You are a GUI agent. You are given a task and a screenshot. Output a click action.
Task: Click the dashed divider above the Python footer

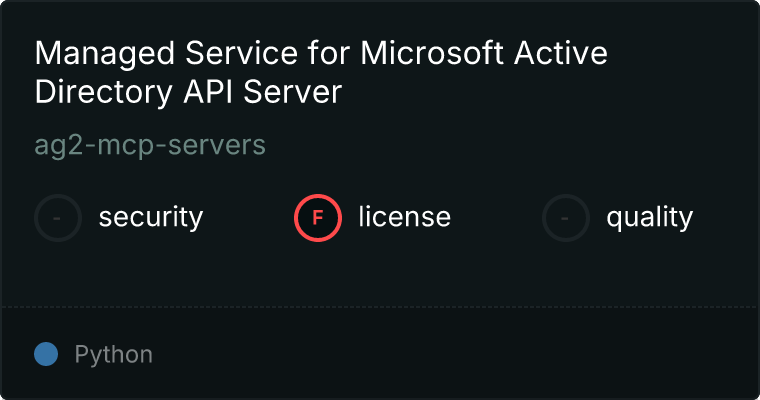point(380,306)
